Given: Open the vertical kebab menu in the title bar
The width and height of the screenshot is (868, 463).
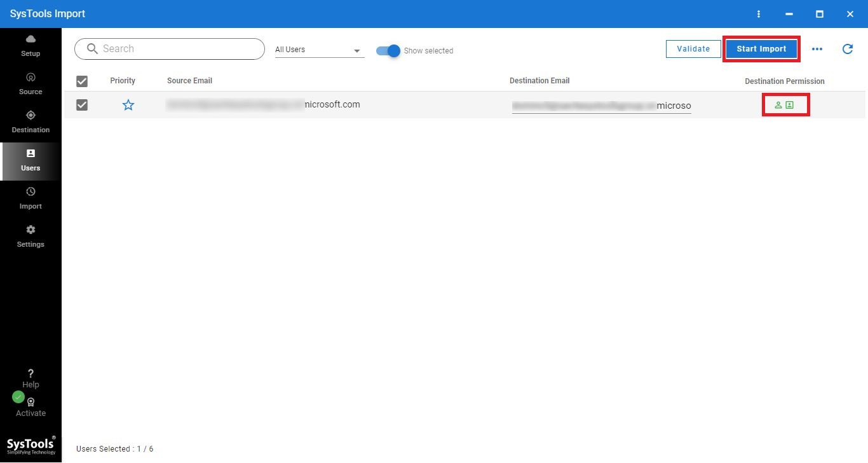Looking at the screenshot, I should pyautogui.click(x=759, y=14).
